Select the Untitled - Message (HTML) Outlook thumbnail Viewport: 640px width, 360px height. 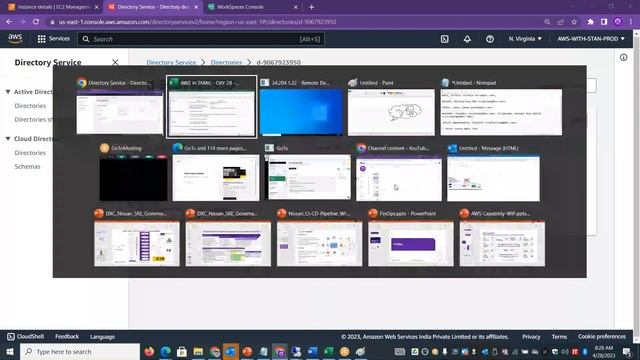click(493, 172)
